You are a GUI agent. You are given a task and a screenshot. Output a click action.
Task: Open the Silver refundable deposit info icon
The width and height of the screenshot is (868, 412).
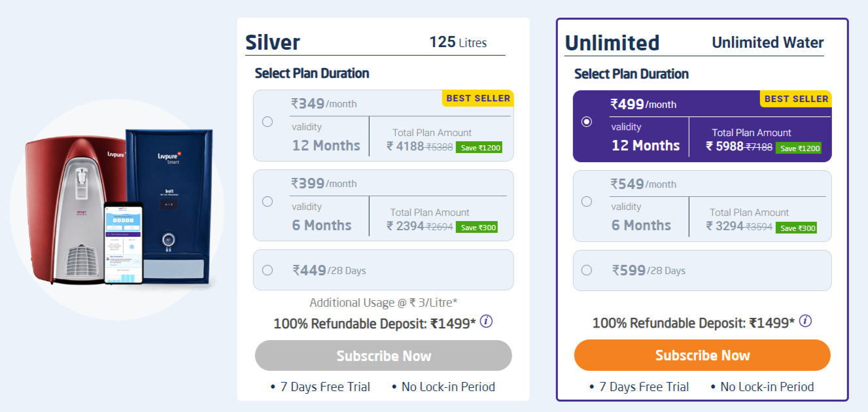487,322
